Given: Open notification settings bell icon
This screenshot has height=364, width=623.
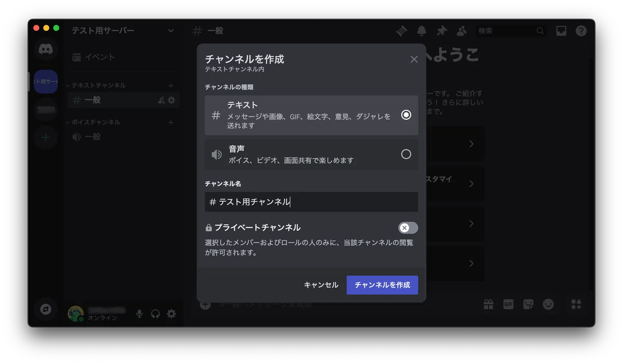Looking at the screenshot, I should click(x=422, y=31).
